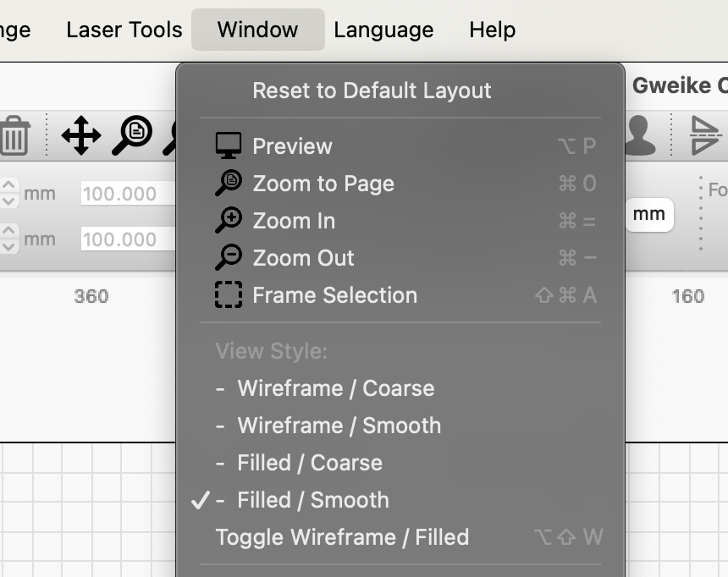The image size is (728, 577).
Task: Switch view style to Filled / Coarse
Action: pyautogui.click(x=309, y=463)
